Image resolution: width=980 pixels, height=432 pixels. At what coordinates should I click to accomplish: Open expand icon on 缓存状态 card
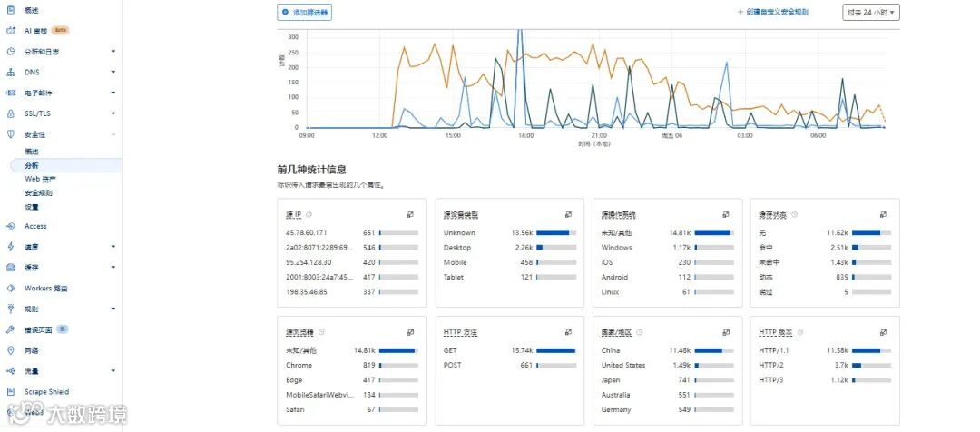pyautogui.click(x=883, y=214)
